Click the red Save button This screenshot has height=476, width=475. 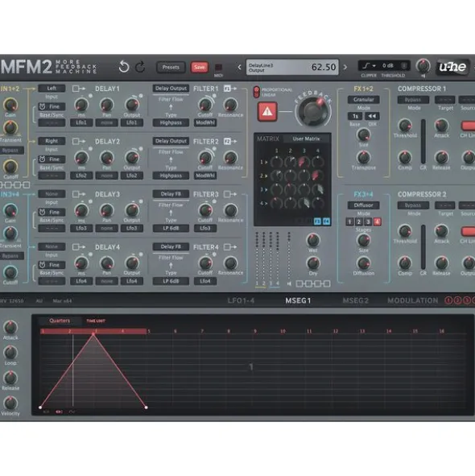click(200, 67)
